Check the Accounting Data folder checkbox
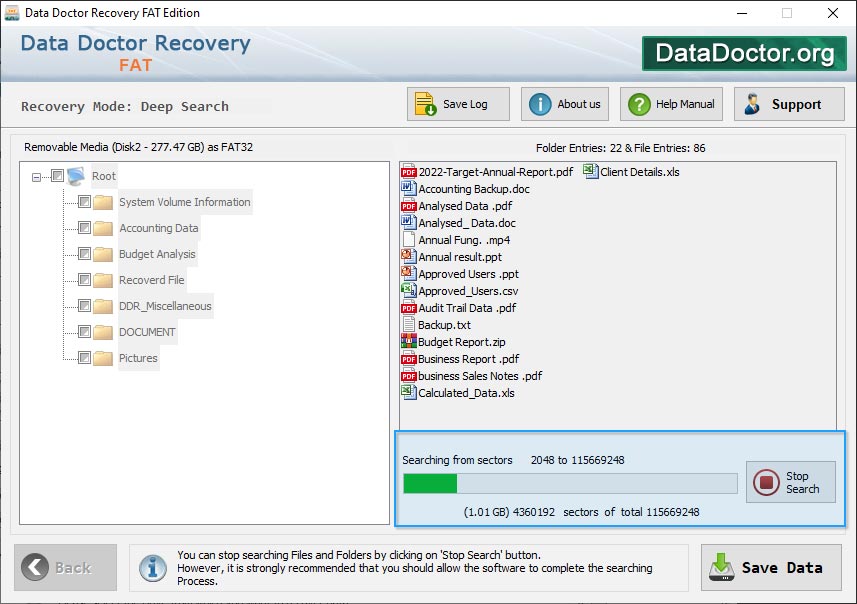Viewport: 857px width, 604px height. click(x=84, y=227)
